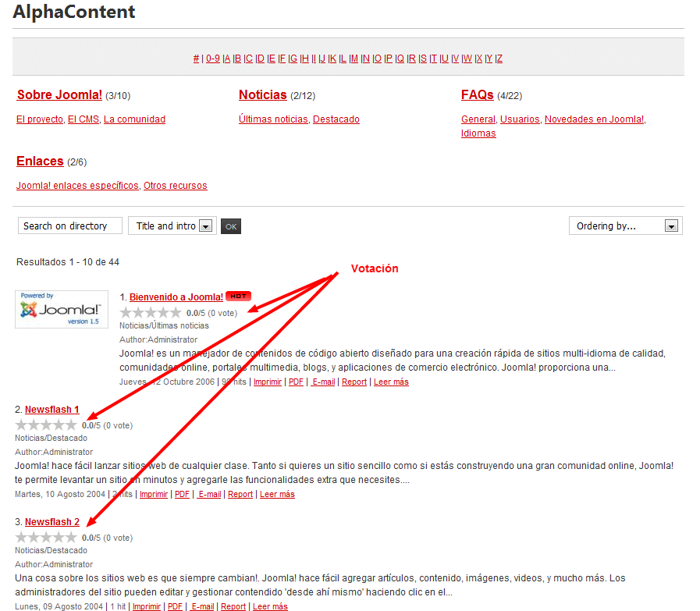Screen dimensions: 700x611
Task: Filter entries by letter M
Action: click(354, 59)
